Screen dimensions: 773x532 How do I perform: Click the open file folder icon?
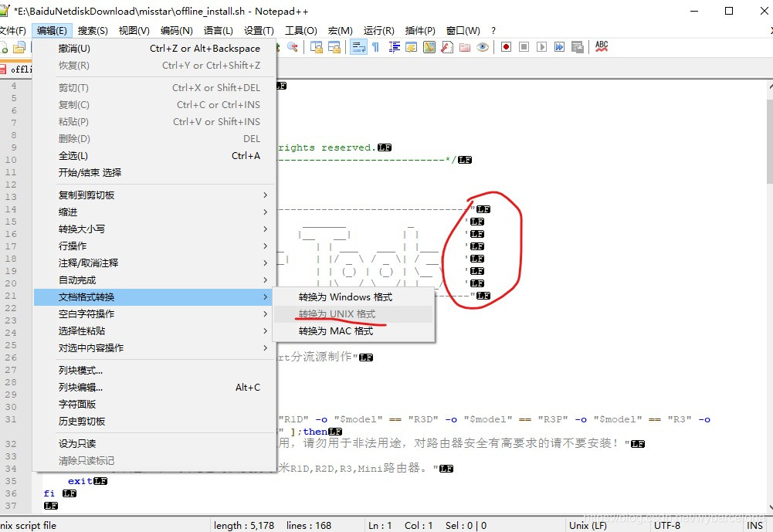click(19, 47)
